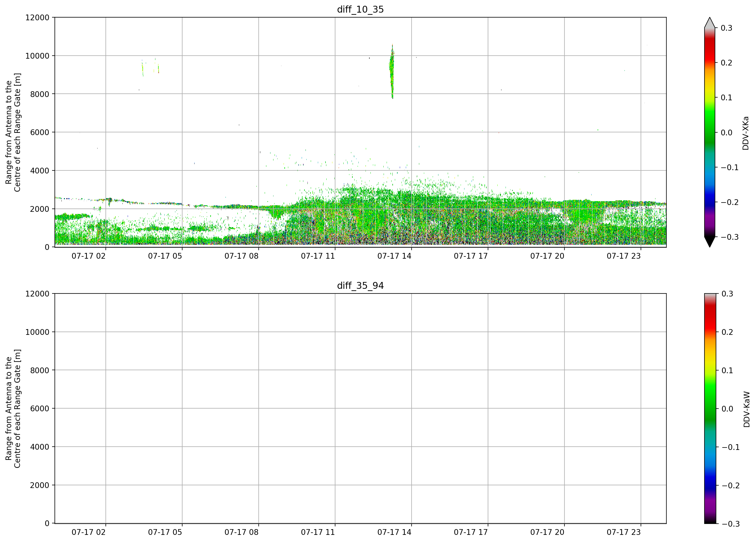The width and height of the screenshot is (756, 542).
Task: Click the "4000" y-tick of diff_35_94 plot
Action: [x=40, y=447]
